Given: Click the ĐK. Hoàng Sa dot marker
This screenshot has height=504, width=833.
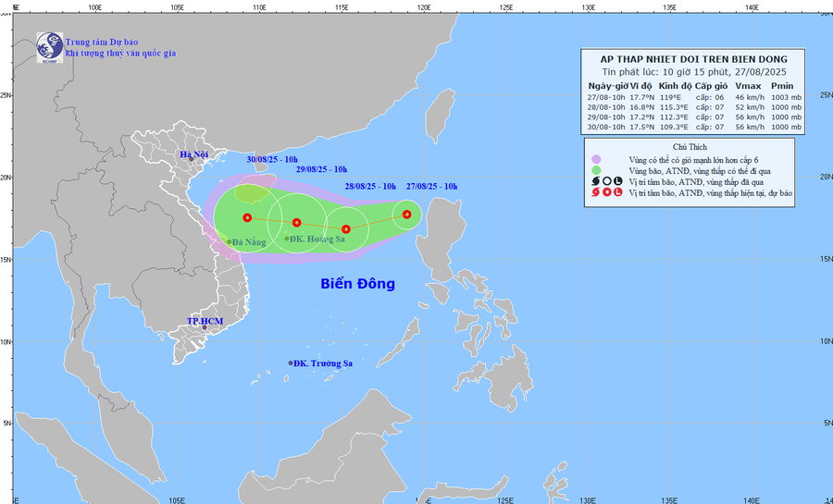Looking at the screenshot, I should click(x=287, y=239).
